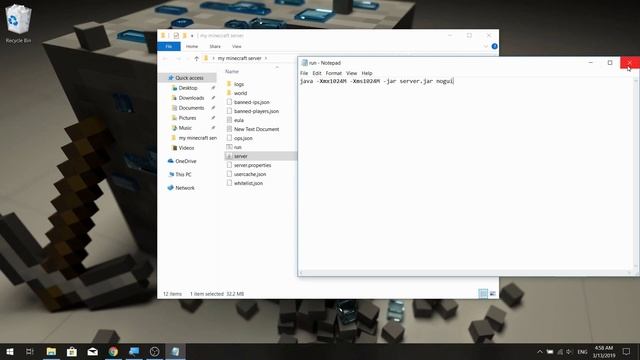Open Microsoft Store from the taskbar
The width and height of the screenshot is (640, 360).
coord(72,351)
